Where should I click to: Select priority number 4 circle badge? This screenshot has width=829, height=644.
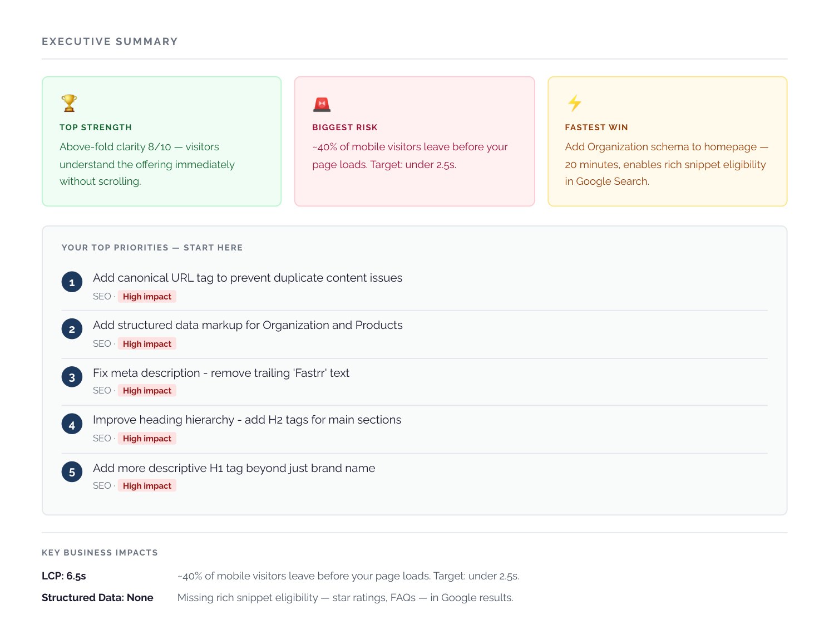[x=72, y=425]
